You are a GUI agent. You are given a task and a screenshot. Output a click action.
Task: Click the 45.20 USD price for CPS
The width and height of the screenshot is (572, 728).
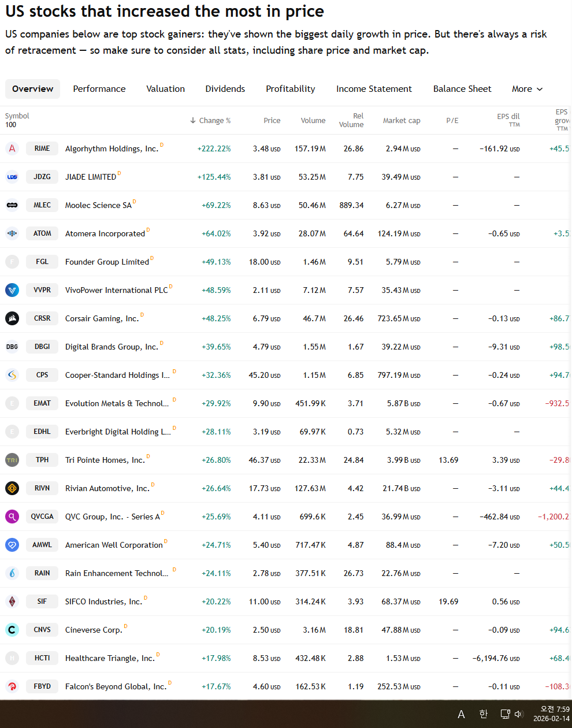pyautogui.click(x=265, y=376)
